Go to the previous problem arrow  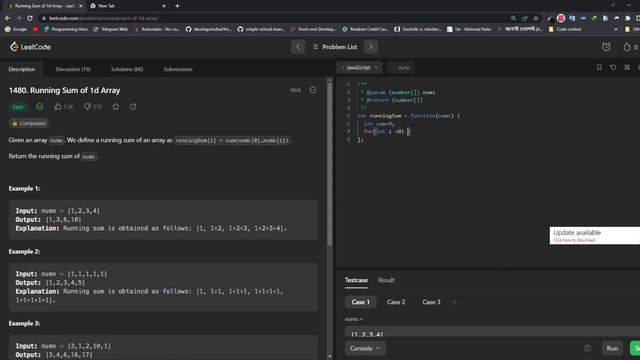(298, 47)
